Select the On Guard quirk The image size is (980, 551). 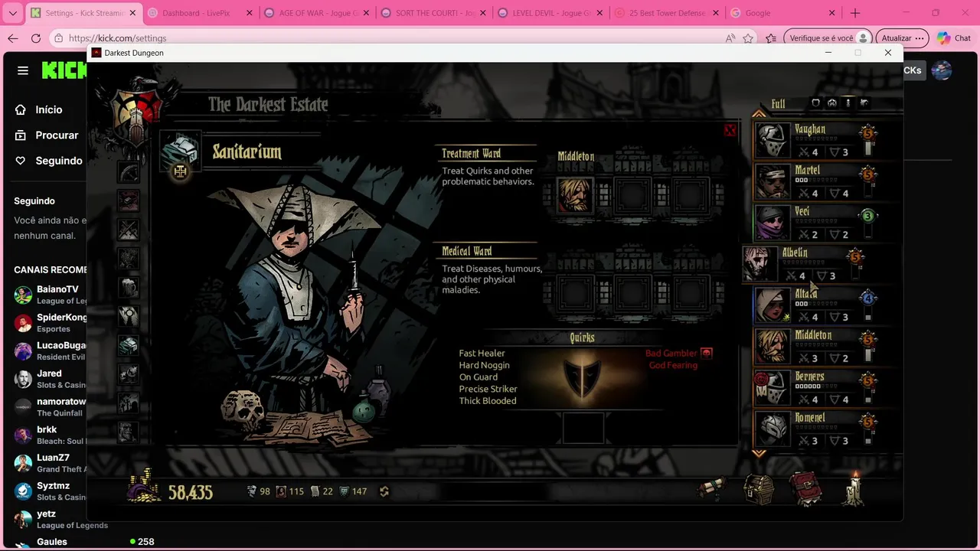[478, 377]
